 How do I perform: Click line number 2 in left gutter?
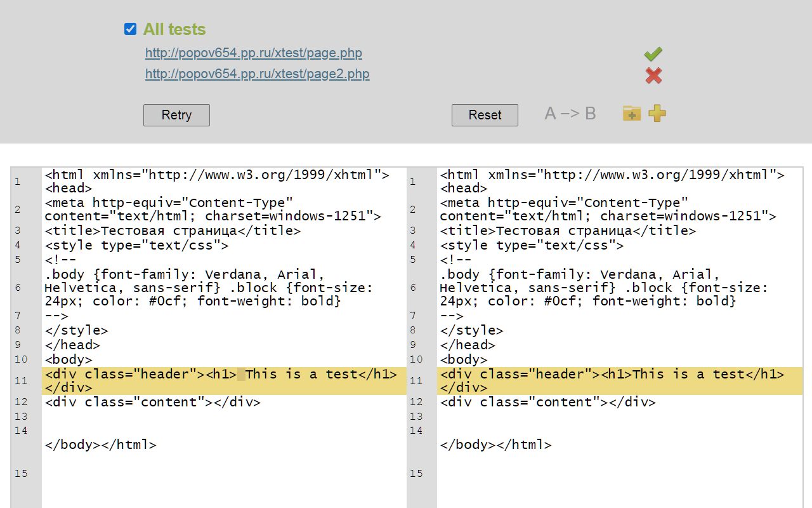click(18, 210)
